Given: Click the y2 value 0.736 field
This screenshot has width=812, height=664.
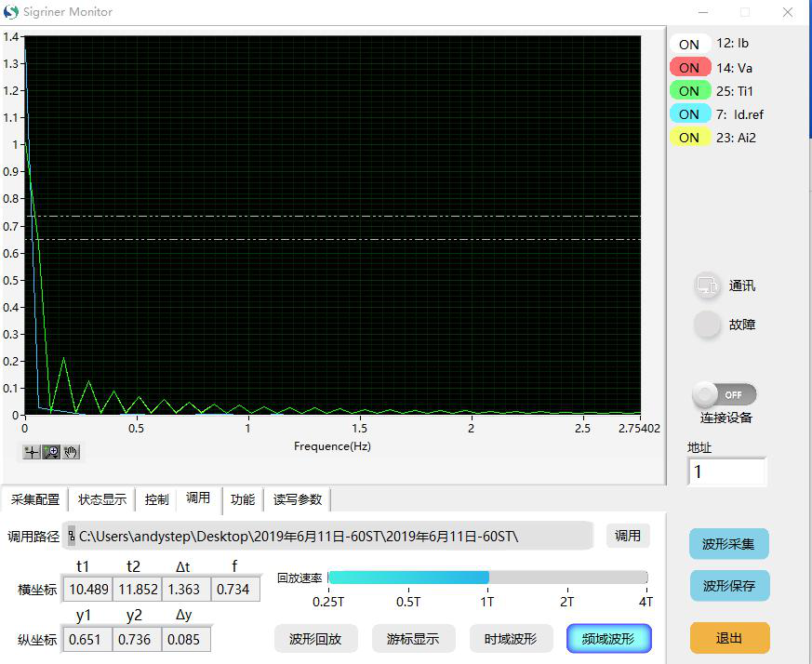Looking at the screenshot, I should point(138,640).
